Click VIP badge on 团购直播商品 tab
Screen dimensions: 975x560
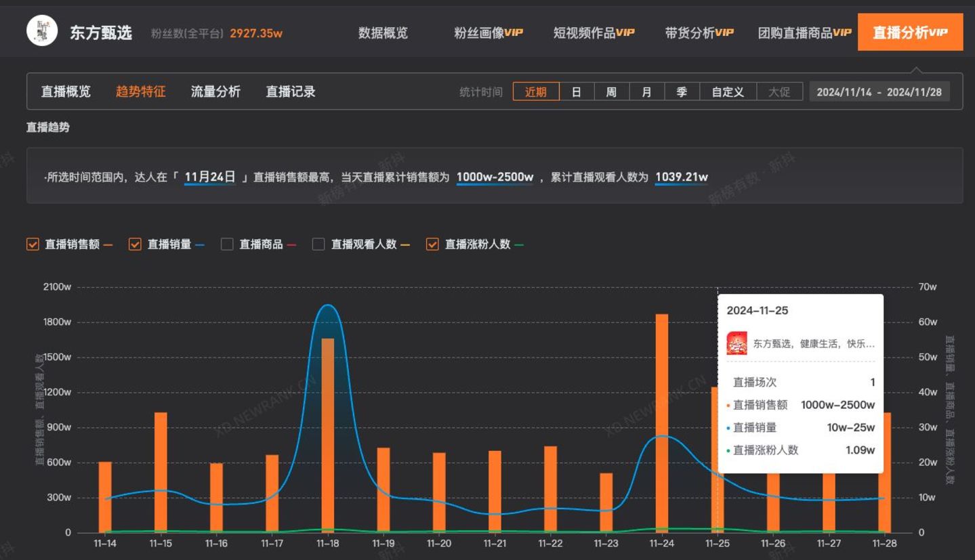point(842,33)
